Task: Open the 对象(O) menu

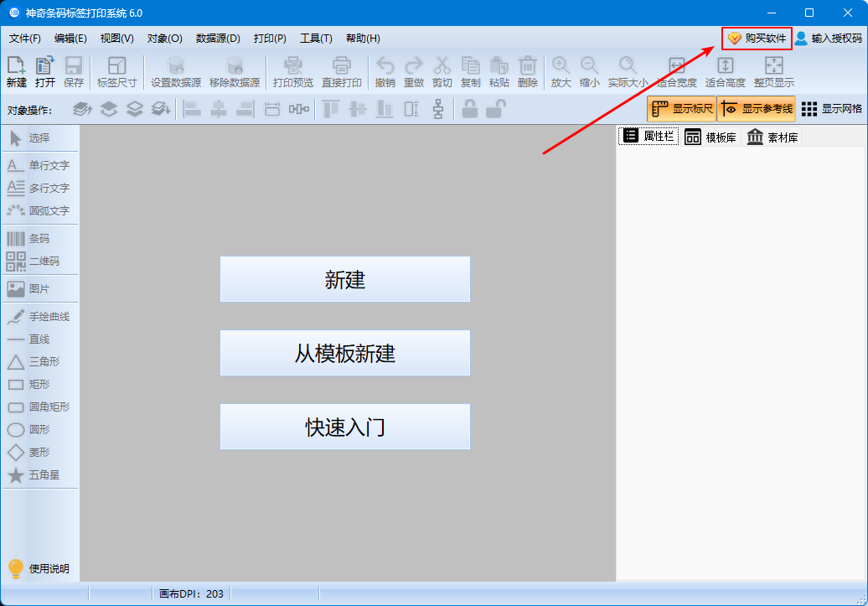Action: [164, 39]
